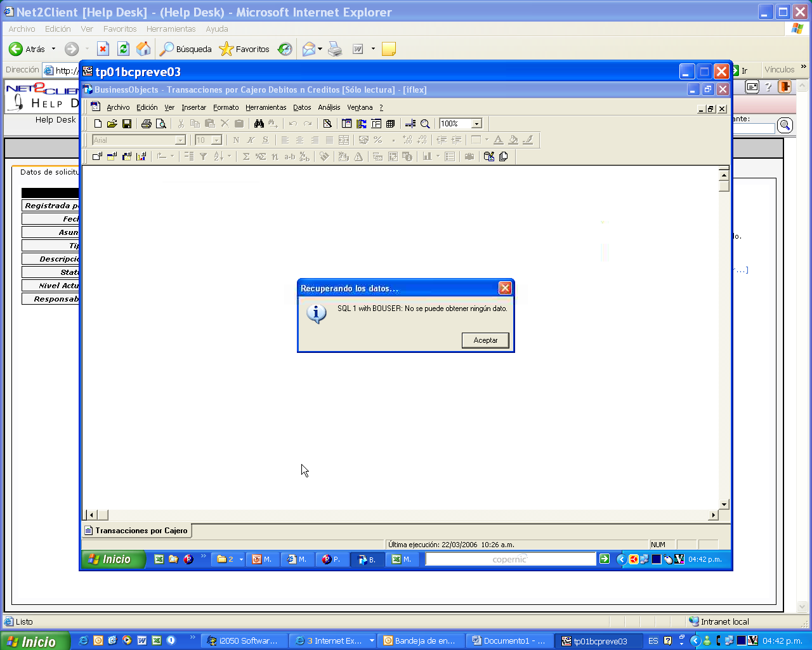Click Búsqueda in Internet Explorer toolbar
The height and width of the screenshot is (650, 812).
pos(186,49)
